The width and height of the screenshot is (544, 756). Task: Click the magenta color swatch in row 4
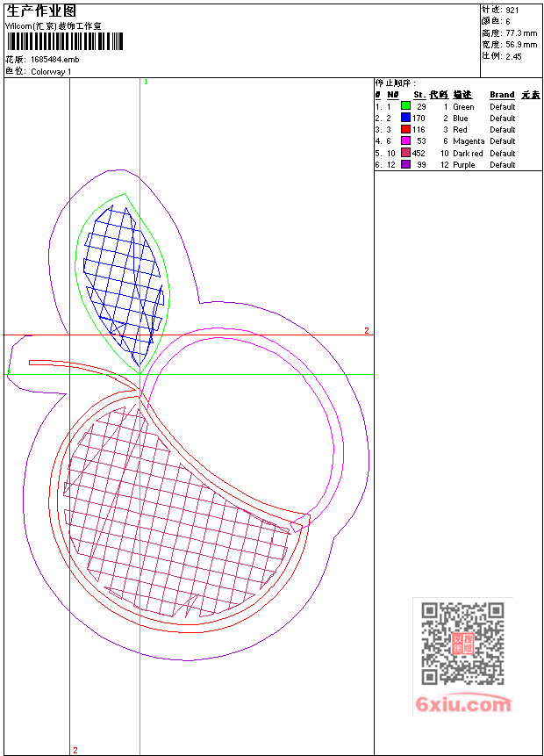point(405,140)
